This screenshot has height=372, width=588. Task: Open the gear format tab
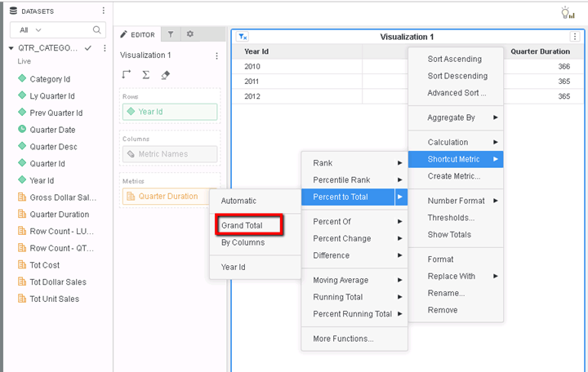pyautogui.click(x=190, y=34)
